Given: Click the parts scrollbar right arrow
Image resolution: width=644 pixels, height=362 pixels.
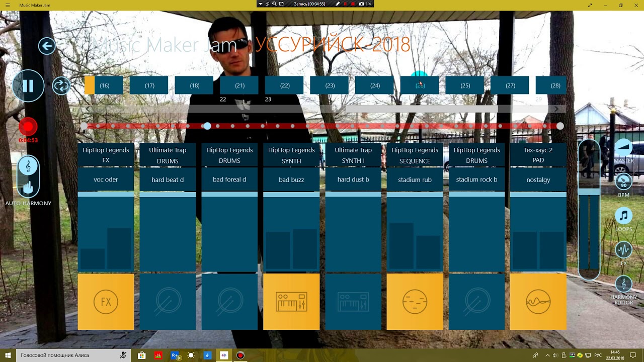Looking at the screenshot, I should pos(556,109).
